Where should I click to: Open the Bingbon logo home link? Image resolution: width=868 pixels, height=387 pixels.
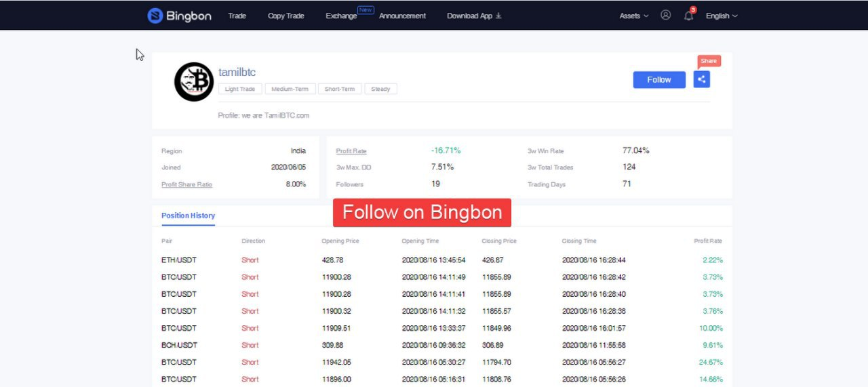coord(179,16)
